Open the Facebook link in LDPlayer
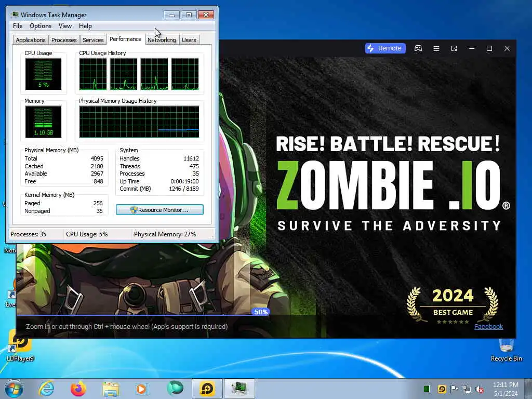The width and height of the screenshot is (532, 399). pyautogui.click(x=488, y=326)
